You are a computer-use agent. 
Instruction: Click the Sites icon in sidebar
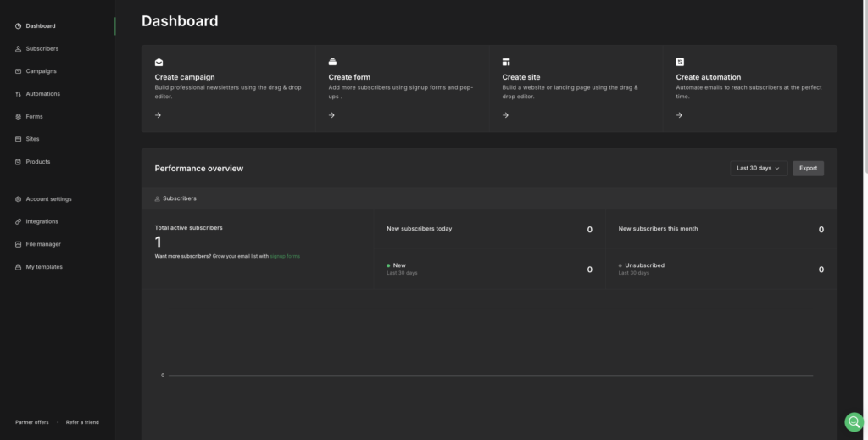tap(19, 139)
